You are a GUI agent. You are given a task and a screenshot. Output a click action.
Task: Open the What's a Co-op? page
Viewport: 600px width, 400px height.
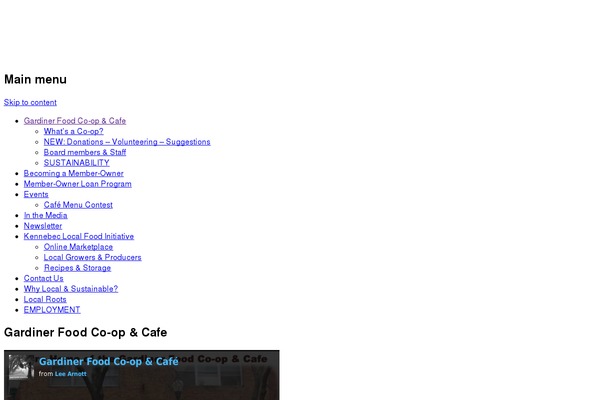point(73,131)
